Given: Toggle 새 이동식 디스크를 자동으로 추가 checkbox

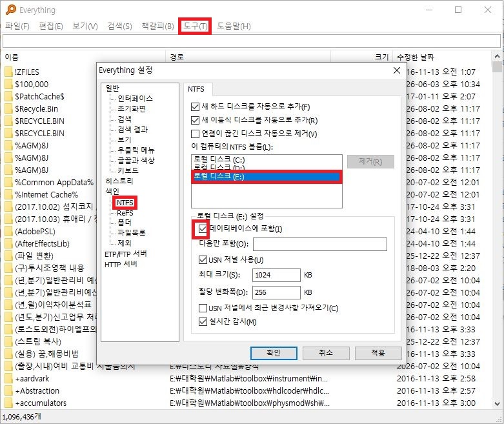Looking at the screenshot, I should coord(195,120).
